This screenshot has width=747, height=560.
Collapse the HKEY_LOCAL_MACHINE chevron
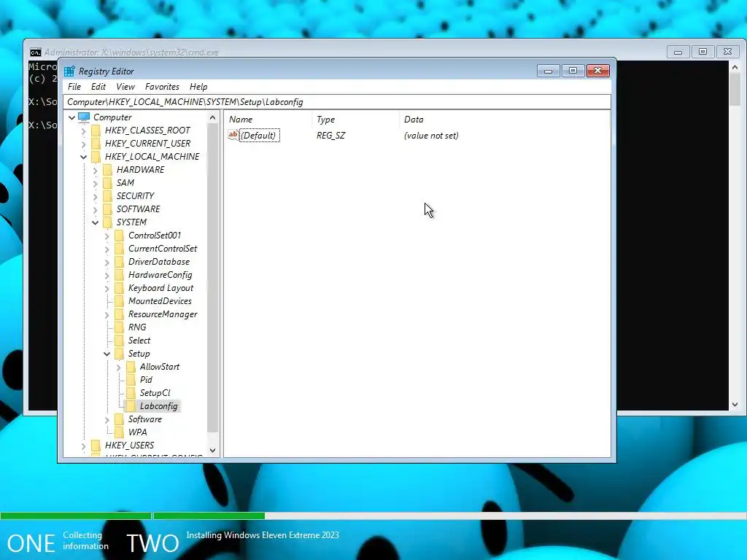(83, 157)
